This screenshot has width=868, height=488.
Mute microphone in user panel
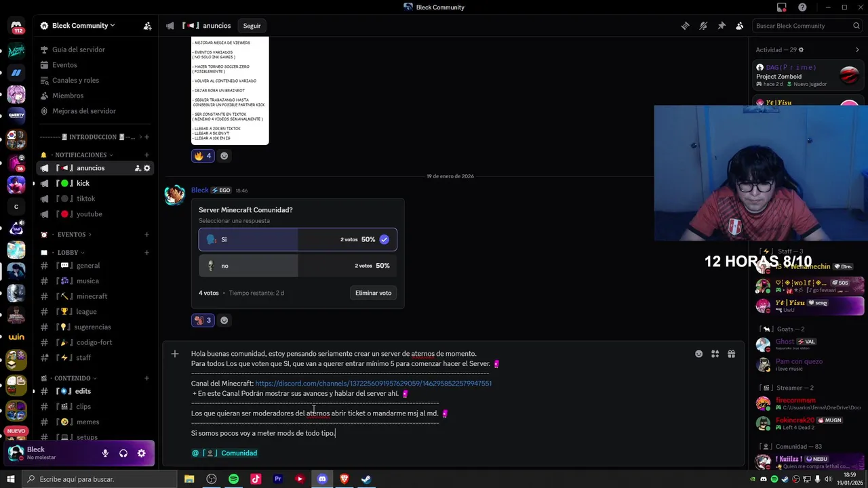coord(105,453)
